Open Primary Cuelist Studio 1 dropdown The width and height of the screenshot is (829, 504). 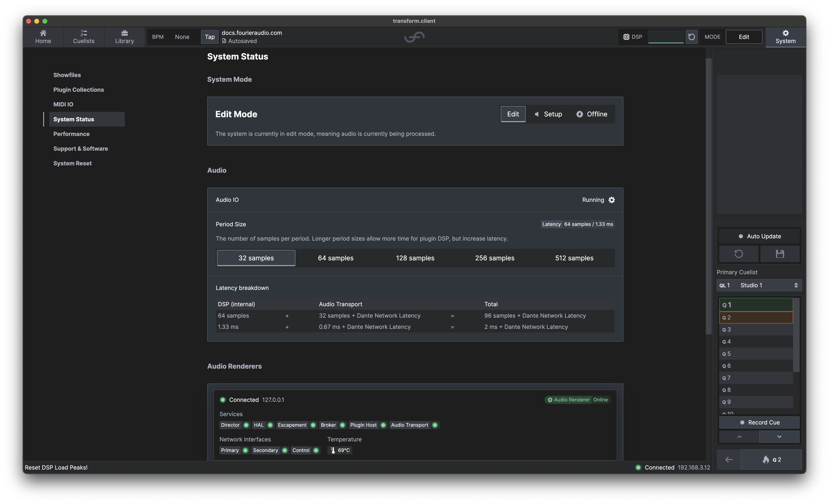[x=759, y=285]
